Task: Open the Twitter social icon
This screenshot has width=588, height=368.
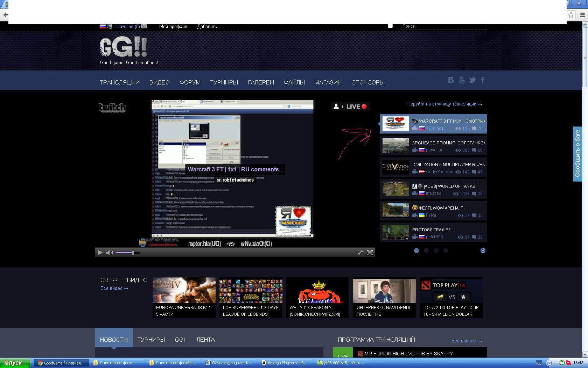Action: (472, 80)
